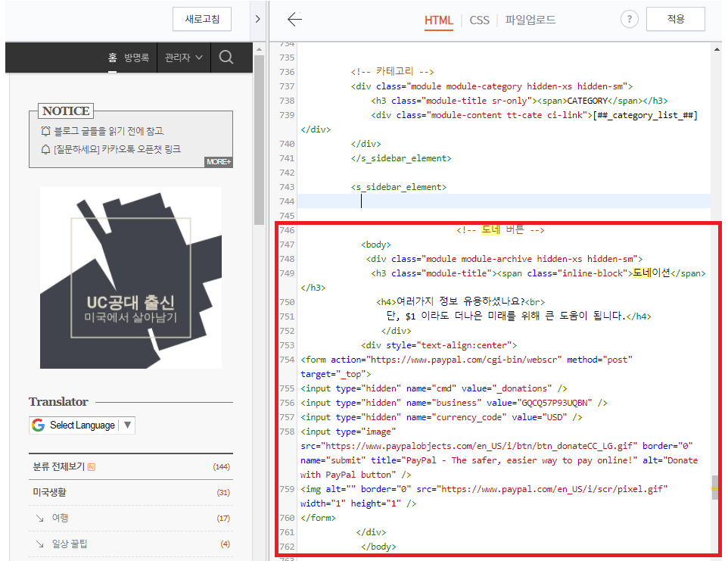Click the 적용 apply button
The image size is (728, 561).
pos(676,19)
